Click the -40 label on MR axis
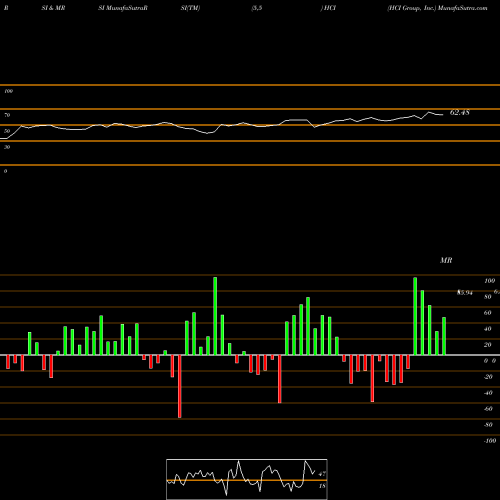The height and width of the screenshot is (500, 500). pyautogui.click(x=488, y=393)
